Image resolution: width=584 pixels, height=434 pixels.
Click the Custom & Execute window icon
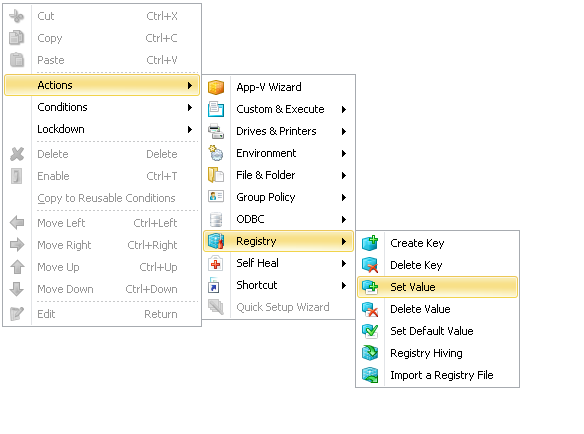216,109
